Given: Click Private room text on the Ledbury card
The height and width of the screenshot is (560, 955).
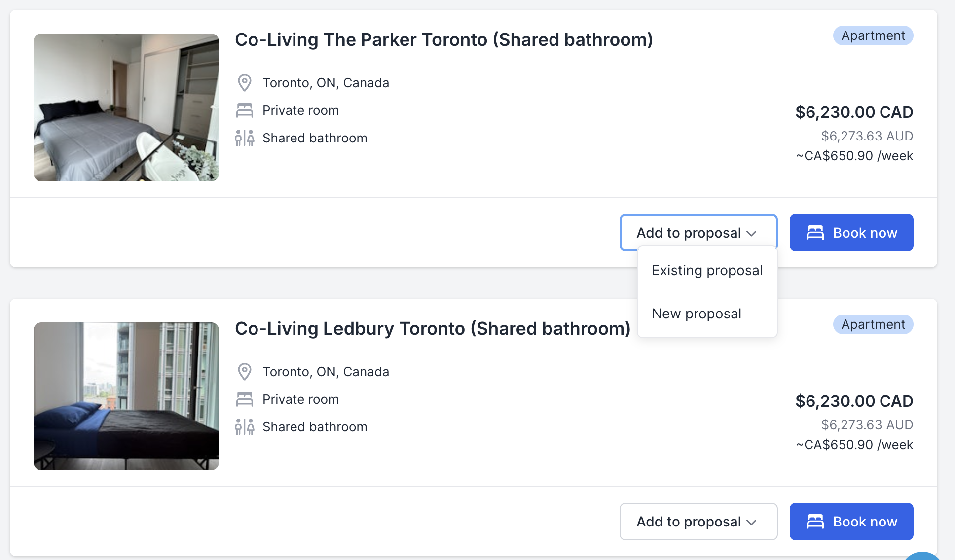Looking at the screenshot, I should pyautogui.click(x=300, y=399).
